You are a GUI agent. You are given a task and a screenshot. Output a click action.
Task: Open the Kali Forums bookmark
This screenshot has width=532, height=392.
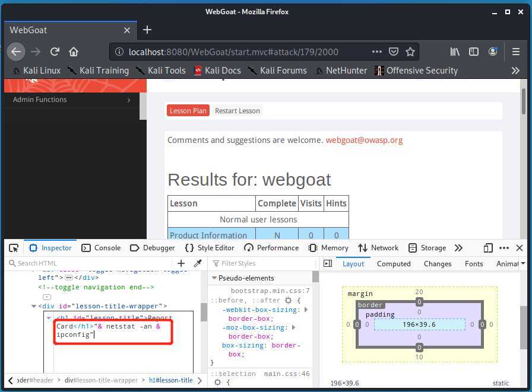pyautogui.click(x=277, y=71)
